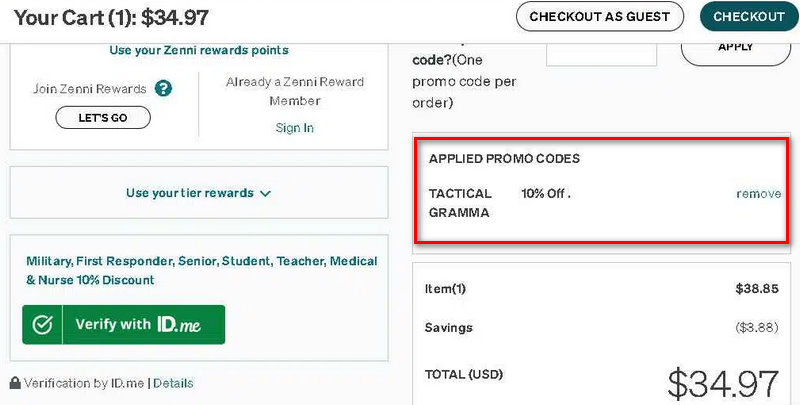Click the Savings ($3.88) row
The height and width of the screenshot is (405, 800).
point(601,328)
